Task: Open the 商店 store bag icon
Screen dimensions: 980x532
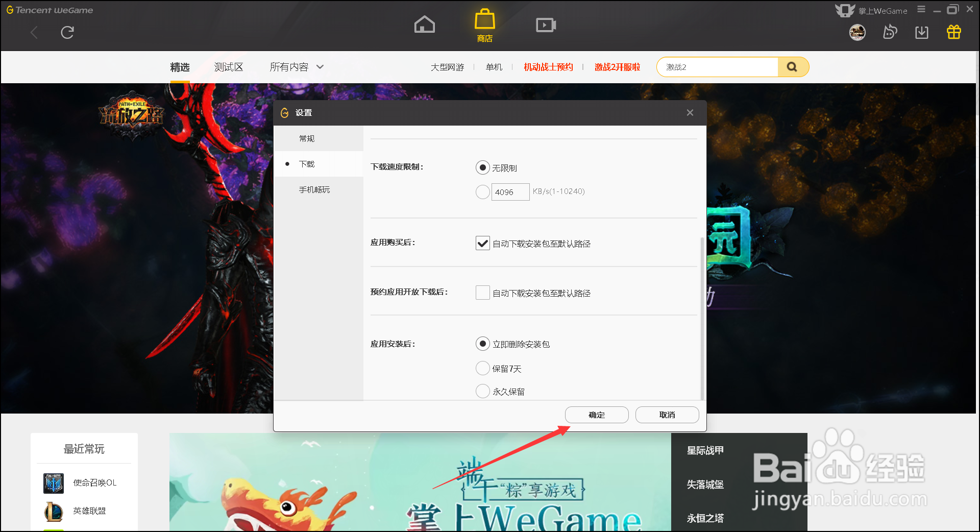Action: pos(484,26)
